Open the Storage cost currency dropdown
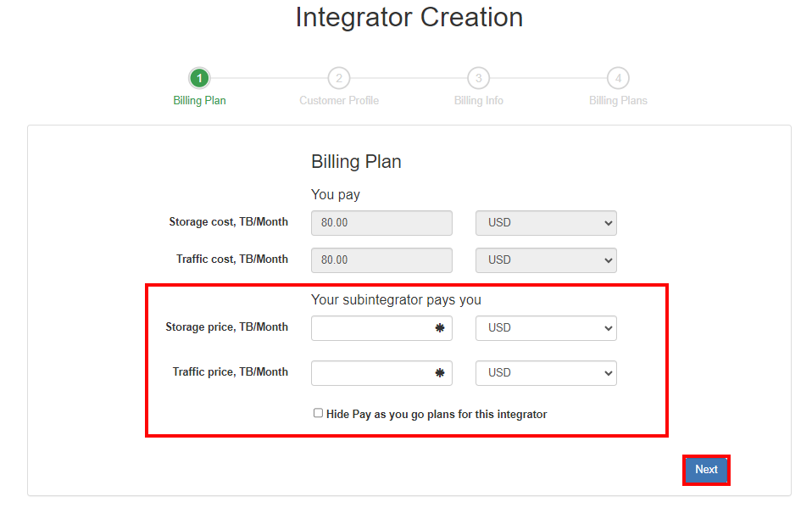 [546, 223]
